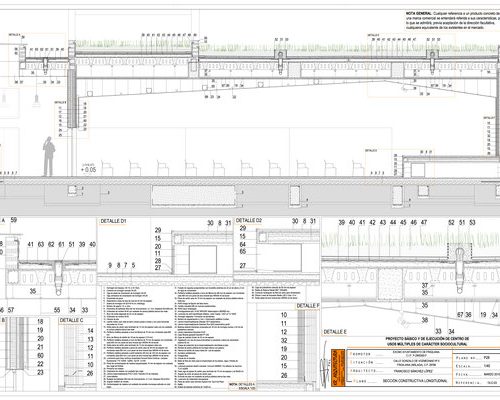
Task: Click the DETALLE C heading
Action: click(71, 320)
